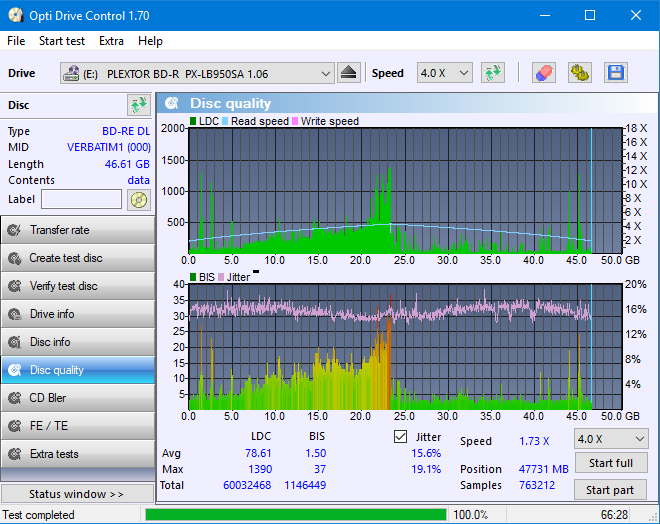Click the drive icon in drive selector
Image resolution: width=660 pixels, height=524 pixels.
71,73
